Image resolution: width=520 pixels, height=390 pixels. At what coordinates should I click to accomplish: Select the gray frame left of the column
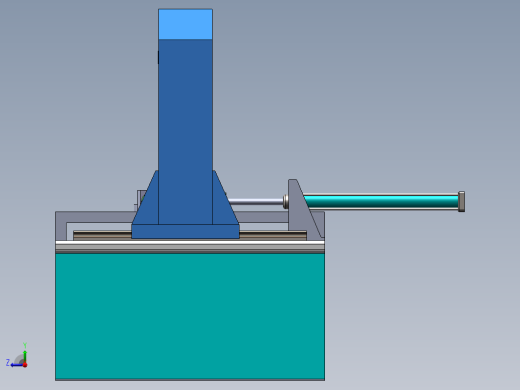[95, 217]
